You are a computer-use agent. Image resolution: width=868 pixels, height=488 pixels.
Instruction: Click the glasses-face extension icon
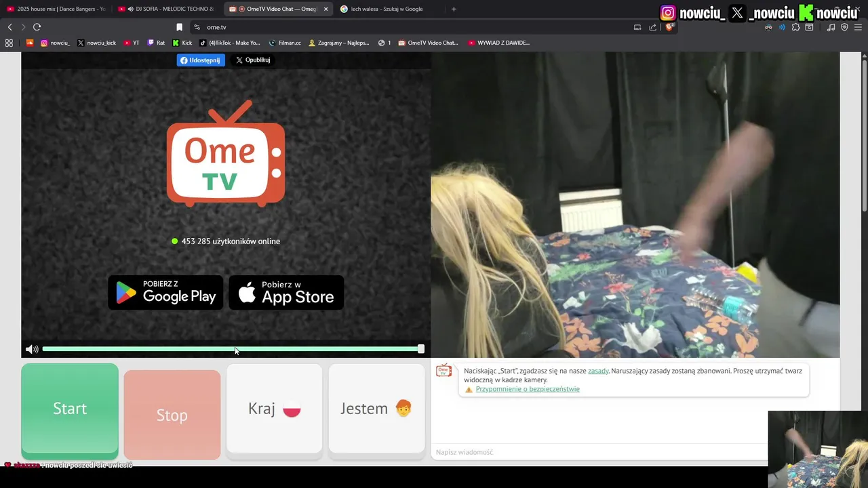point(768,27)
